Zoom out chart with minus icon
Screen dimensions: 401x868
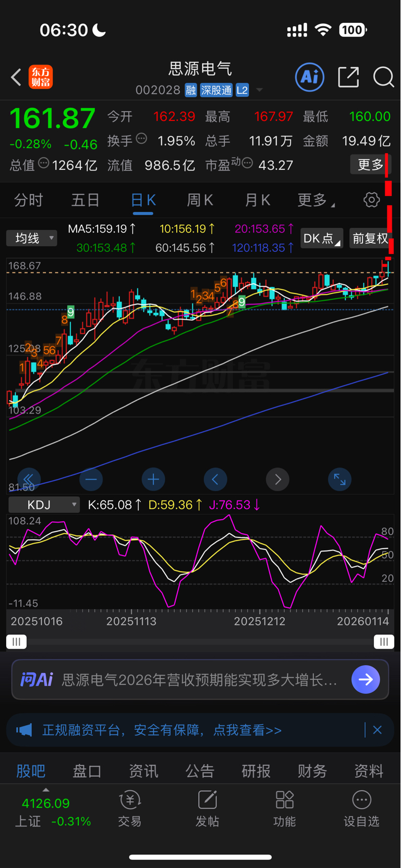[91, 479]
